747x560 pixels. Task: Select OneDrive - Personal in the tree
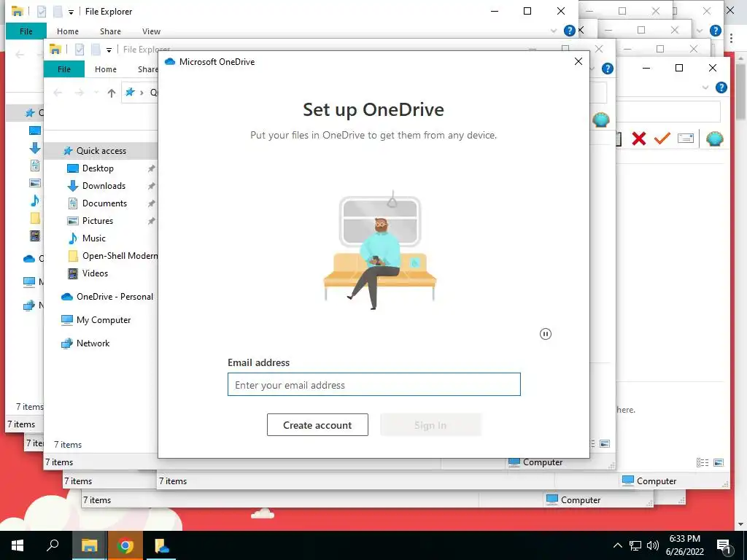(x=115, y=297)
